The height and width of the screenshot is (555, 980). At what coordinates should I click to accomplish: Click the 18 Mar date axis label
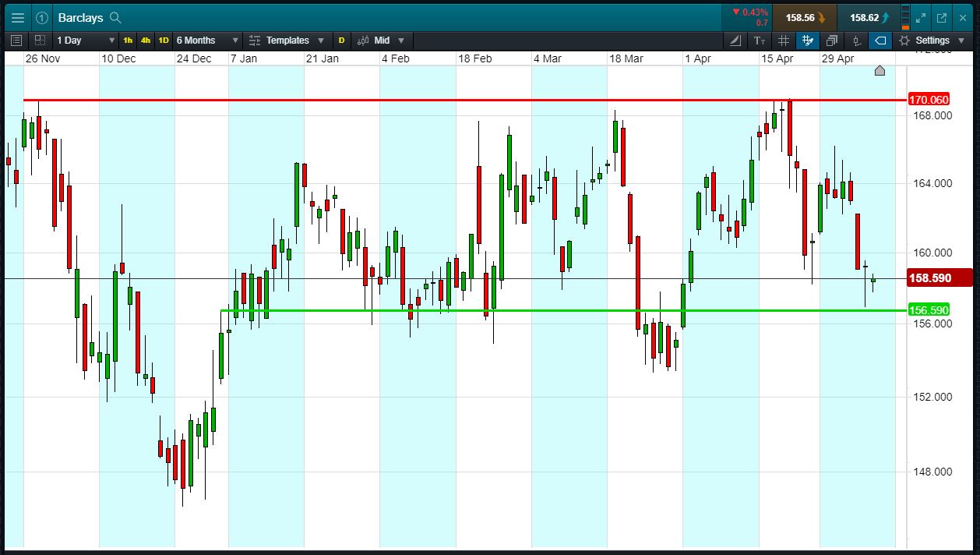pos(626,58)
